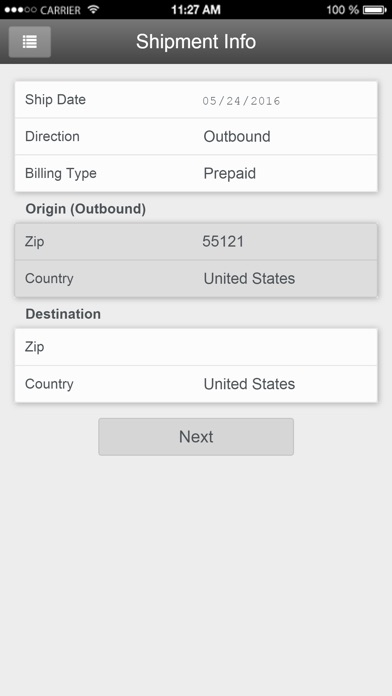Tap the carrier signal dots
This screenshot has height=696, width=392.
coord(20,10)
